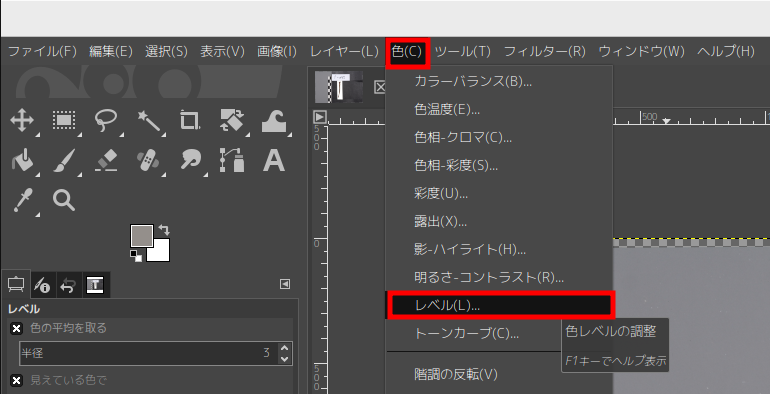Click the background white color swatch

162,253
